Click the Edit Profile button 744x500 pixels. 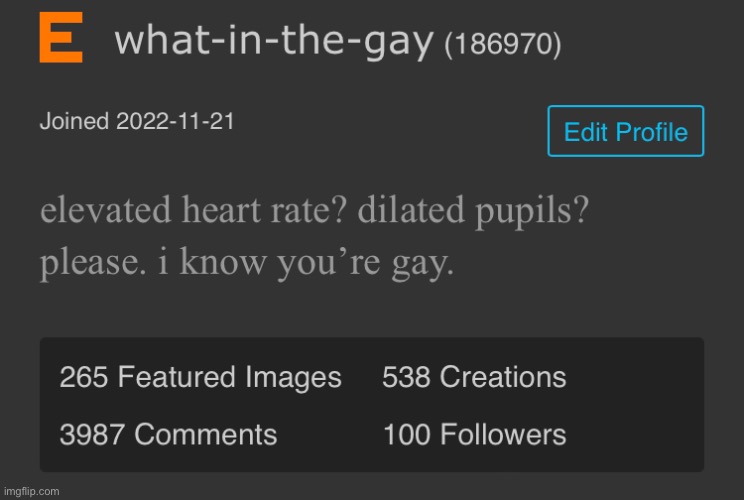[x=625, y=131]
